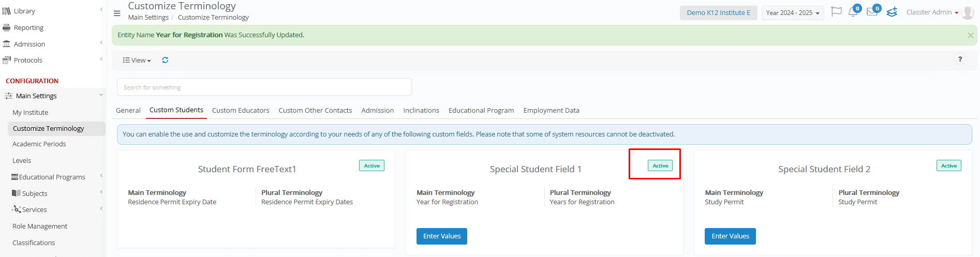The width and height of the screenshot is (980, 257).
Task: Switch to the Custom Educators tab
Action: (241, 110)
